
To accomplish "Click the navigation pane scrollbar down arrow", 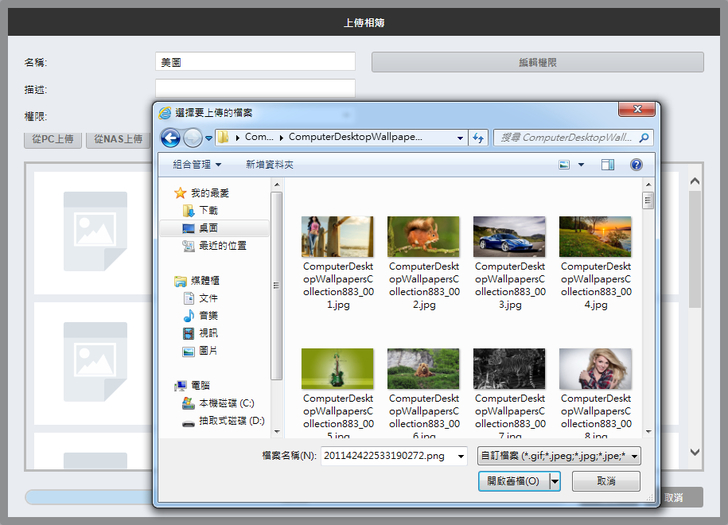I will [277, 432].
